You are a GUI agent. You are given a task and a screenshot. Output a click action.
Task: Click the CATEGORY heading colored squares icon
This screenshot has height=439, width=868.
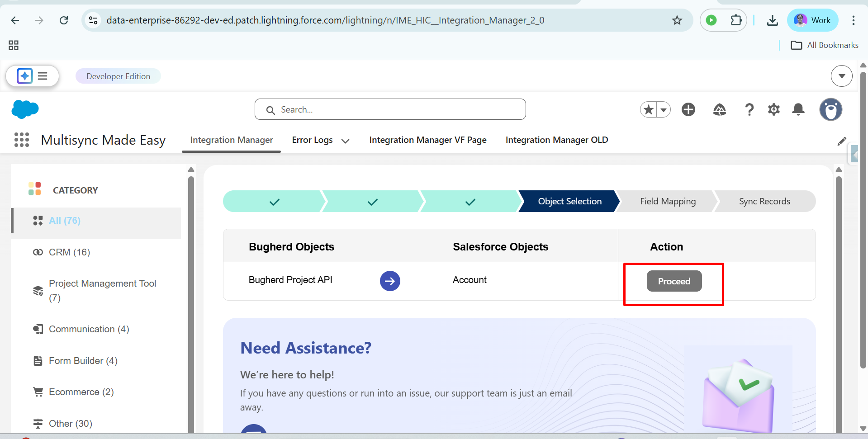click(35, 189)
